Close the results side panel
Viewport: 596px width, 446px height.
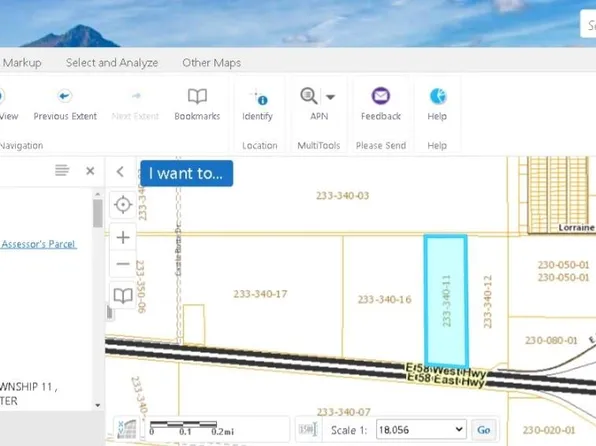click(90, 171)
